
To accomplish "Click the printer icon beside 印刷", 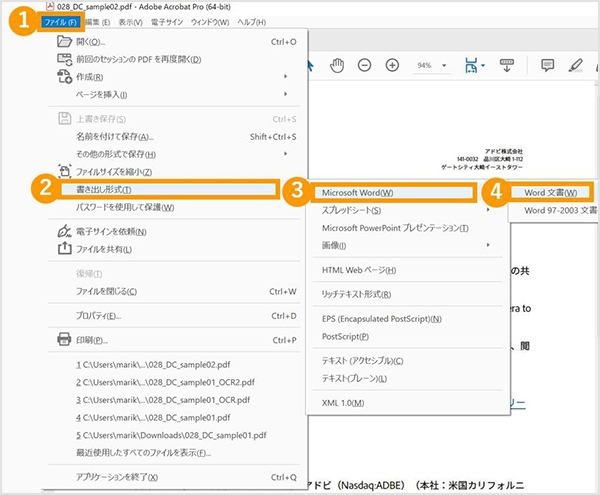I will 64,339.
